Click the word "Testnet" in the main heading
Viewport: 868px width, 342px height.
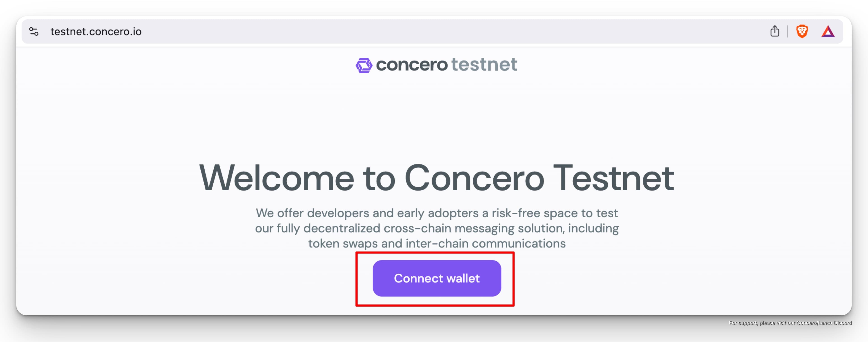[x=613, y=178]
